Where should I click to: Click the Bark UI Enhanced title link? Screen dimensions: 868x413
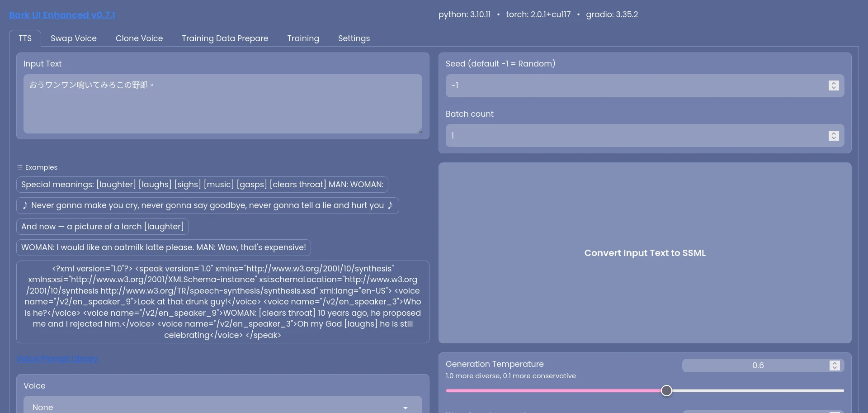coord(62,15)
